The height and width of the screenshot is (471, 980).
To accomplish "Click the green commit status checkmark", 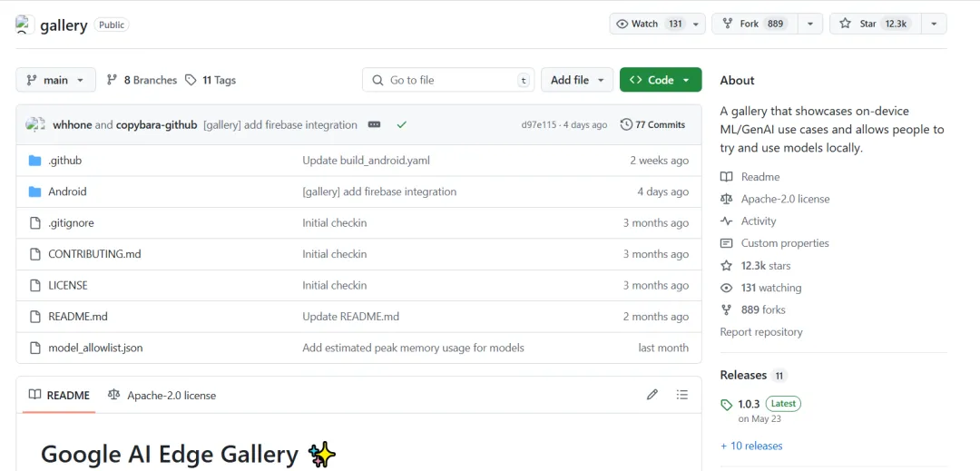I will pos(401,125).
